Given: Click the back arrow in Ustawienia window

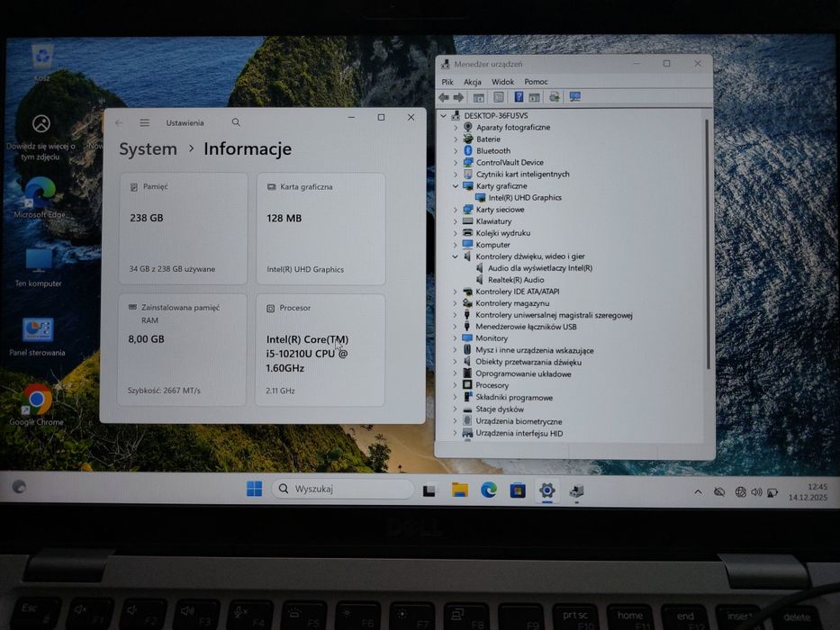Looking at the screenshot, I should (119, 122).
